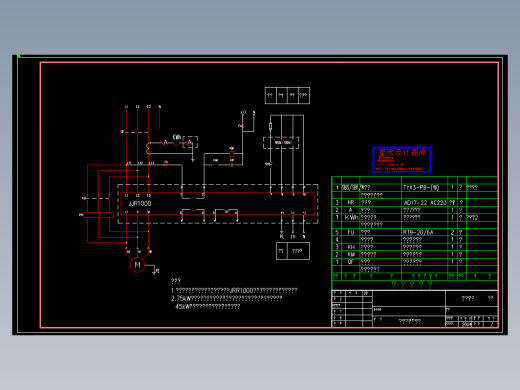Click the ammeter A symbol inside the dashed box
This screenshot has height=390, width=520.
click(189, 143)
